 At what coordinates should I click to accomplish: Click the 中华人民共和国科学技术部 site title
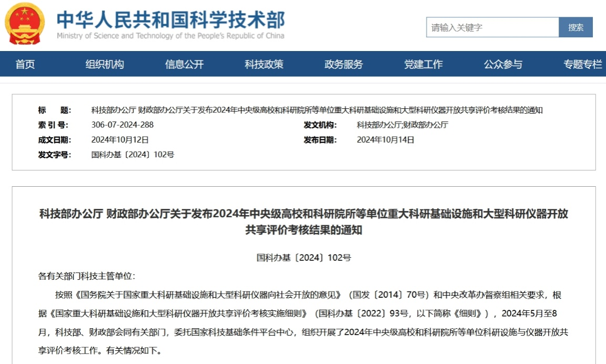pyautogui.click(x=171, y=19)
